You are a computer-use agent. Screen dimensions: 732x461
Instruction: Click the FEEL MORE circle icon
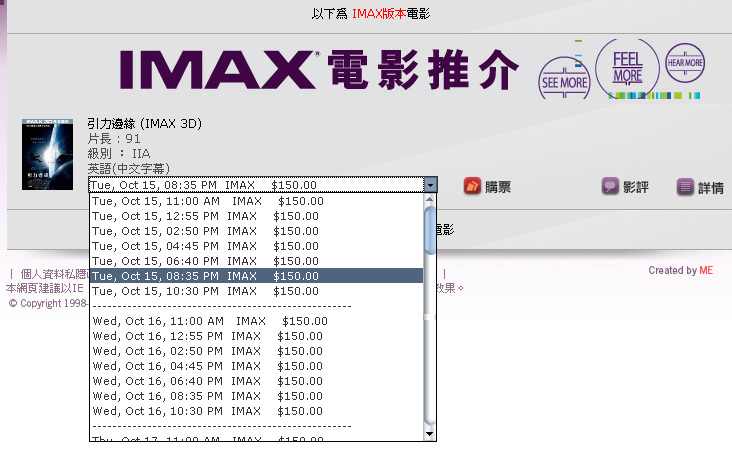tap(627, 67)
